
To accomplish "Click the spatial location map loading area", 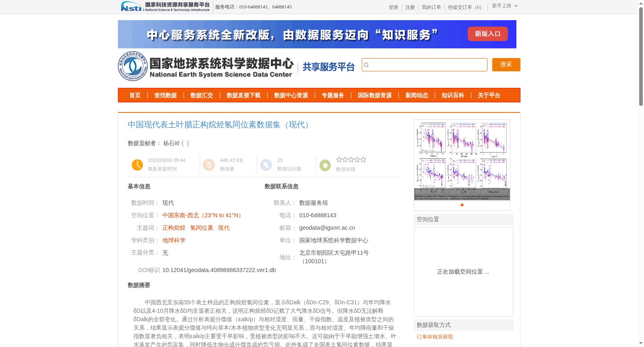I will (x=463, y=272).
